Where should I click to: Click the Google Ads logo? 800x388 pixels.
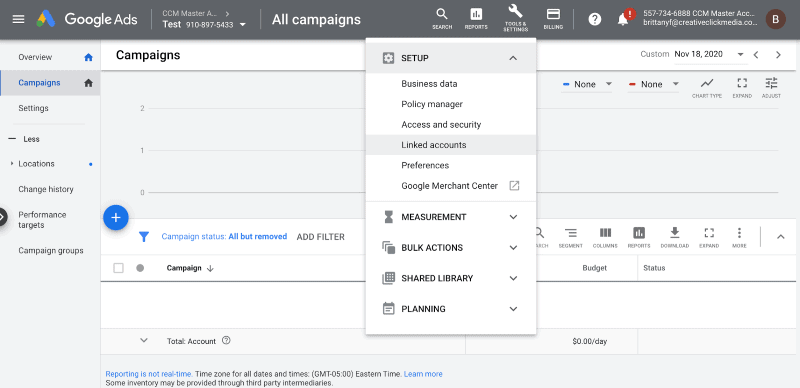[x=87, y=19]
